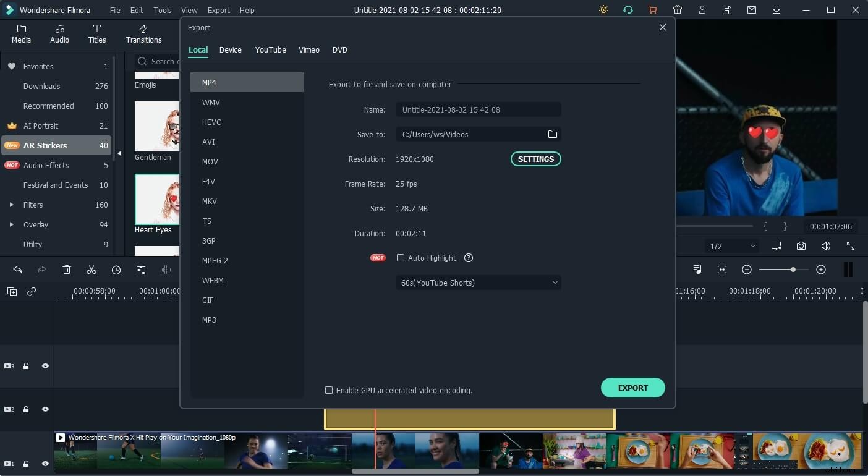Check the Auto Highlight option
The height and width of the screenshot is (476, 868).
(401, 258)
